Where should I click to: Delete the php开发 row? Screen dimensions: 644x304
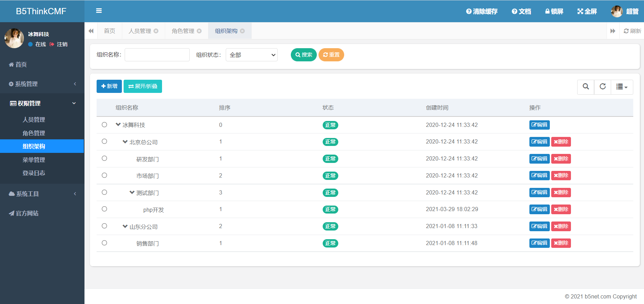[x=561, y=209]
